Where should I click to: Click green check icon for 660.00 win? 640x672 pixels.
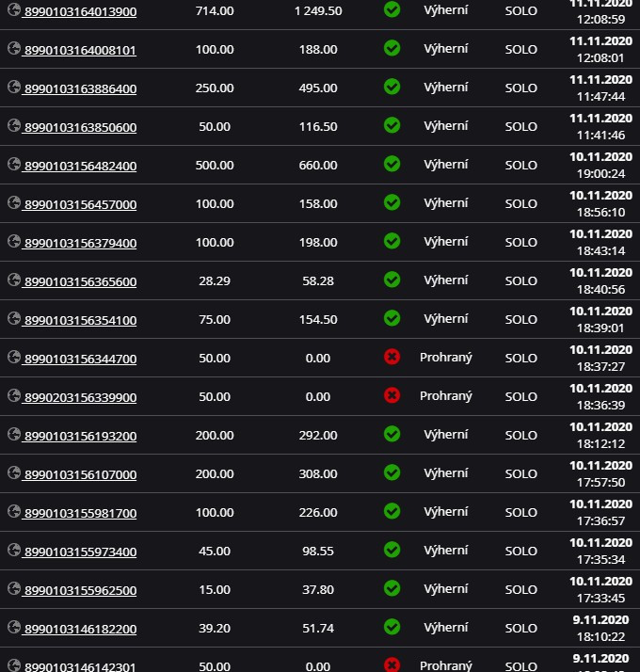point(392,164)
